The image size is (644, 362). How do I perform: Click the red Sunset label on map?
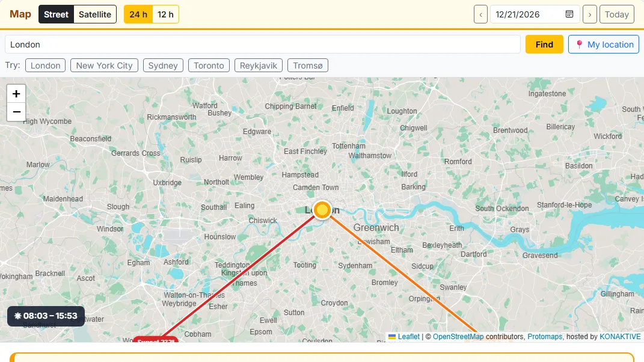click(156, 340)
